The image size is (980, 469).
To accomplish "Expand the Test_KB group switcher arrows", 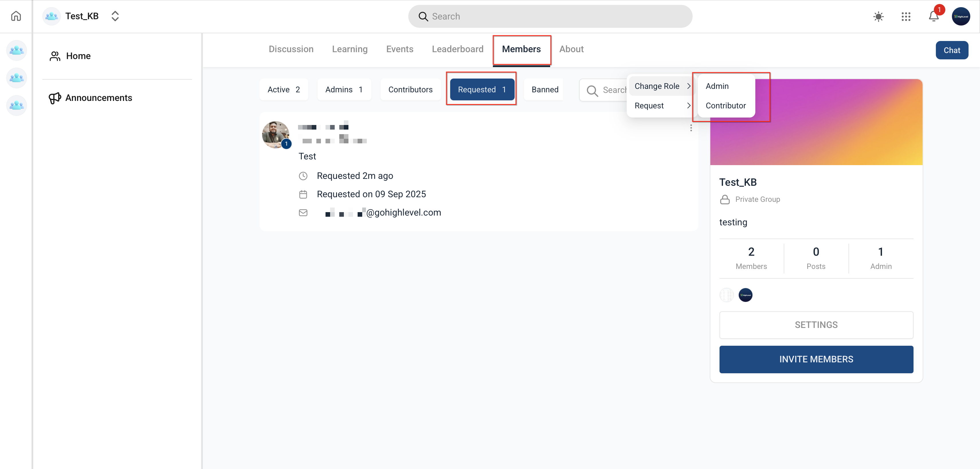I will [115, 16].
